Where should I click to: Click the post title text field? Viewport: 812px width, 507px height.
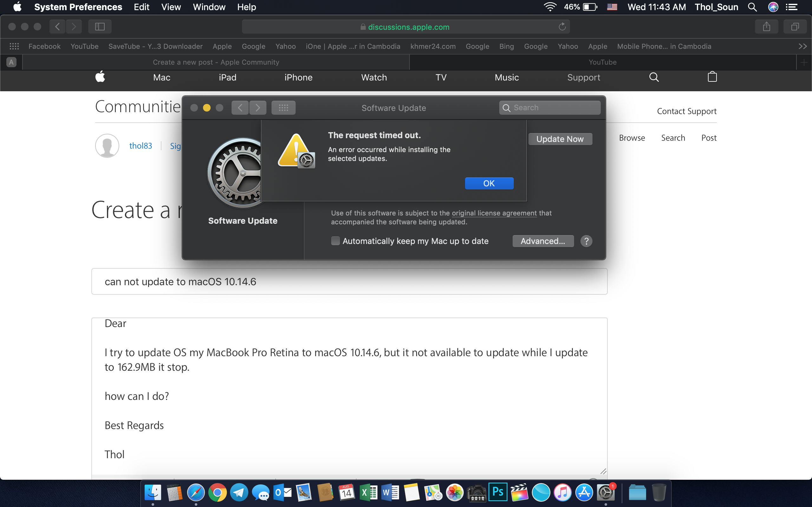coord(349,281)
